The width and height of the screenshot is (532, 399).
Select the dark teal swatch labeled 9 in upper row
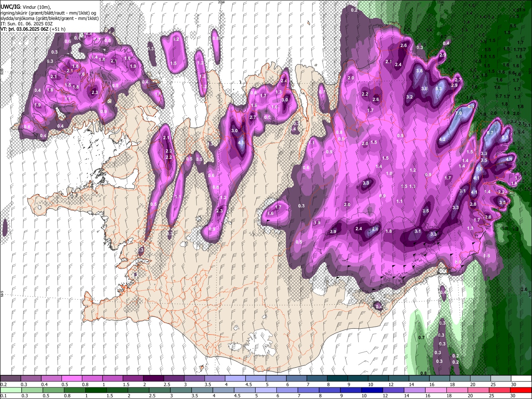pos(358,379)
